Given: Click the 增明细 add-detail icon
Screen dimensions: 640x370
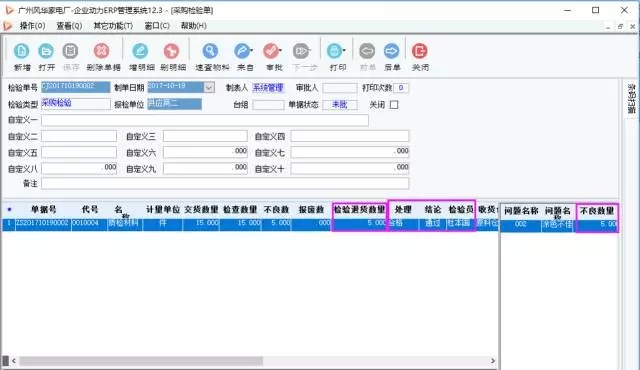Looking at the screenshot, I should [140, 51].
